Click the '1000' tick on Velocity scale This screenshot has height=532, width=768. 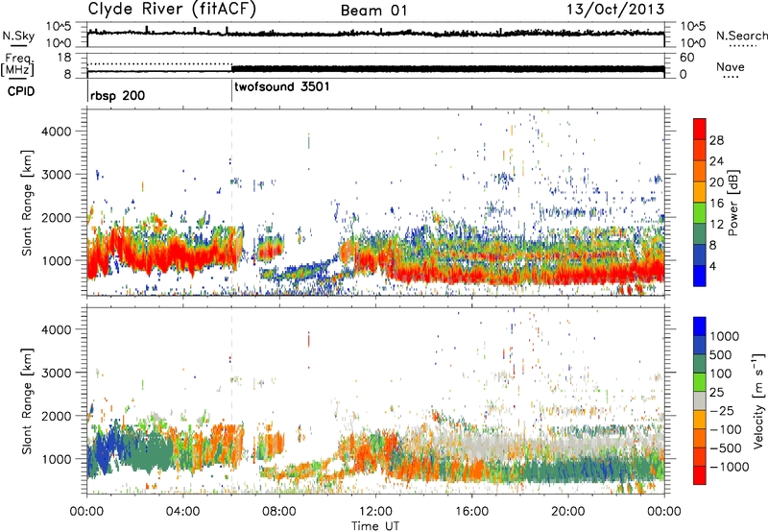[725, 336]
